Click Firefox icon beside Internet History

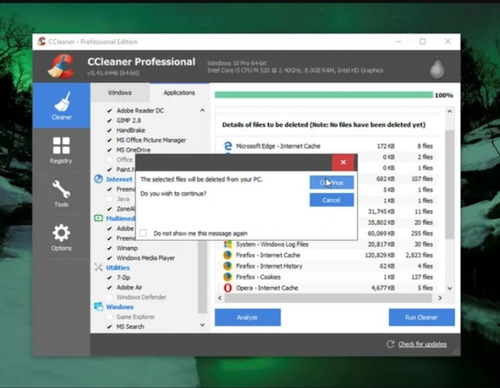pos(228,266)
